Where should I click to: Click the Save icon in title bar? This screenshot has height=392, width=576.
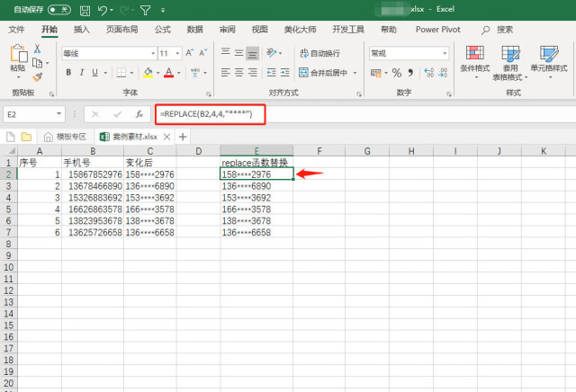85,10
